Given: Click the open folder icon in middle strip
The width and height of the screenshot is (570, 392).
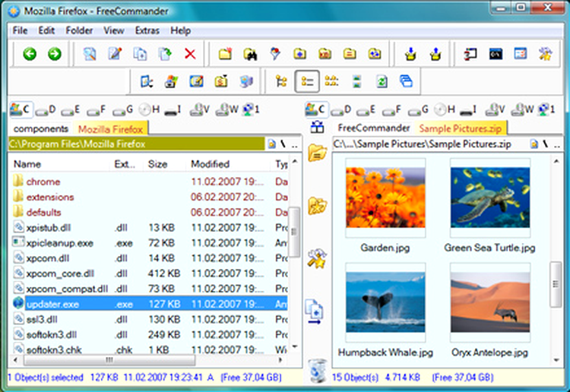Looking at the screenshot, I should pos(318,153).
